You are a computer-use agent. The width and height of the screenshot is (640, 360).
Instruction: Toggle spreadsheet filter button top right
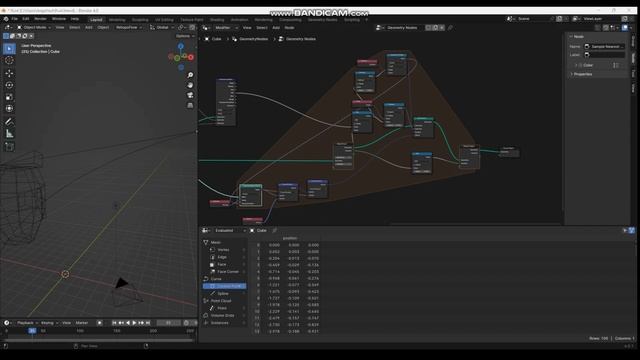(x=631, y=231)
